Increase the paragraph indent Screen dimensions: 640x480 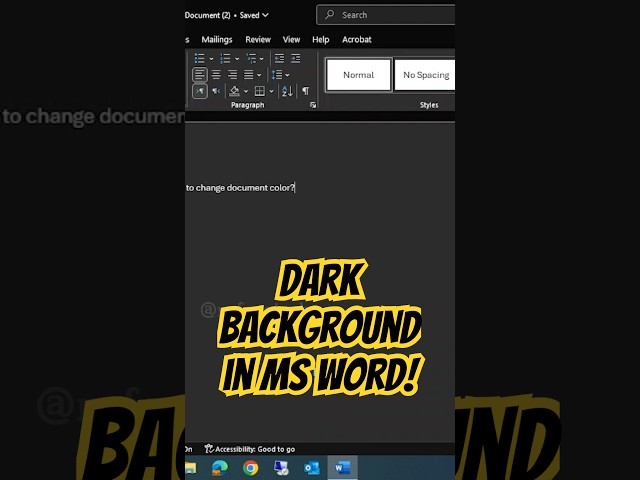[296, 58]
